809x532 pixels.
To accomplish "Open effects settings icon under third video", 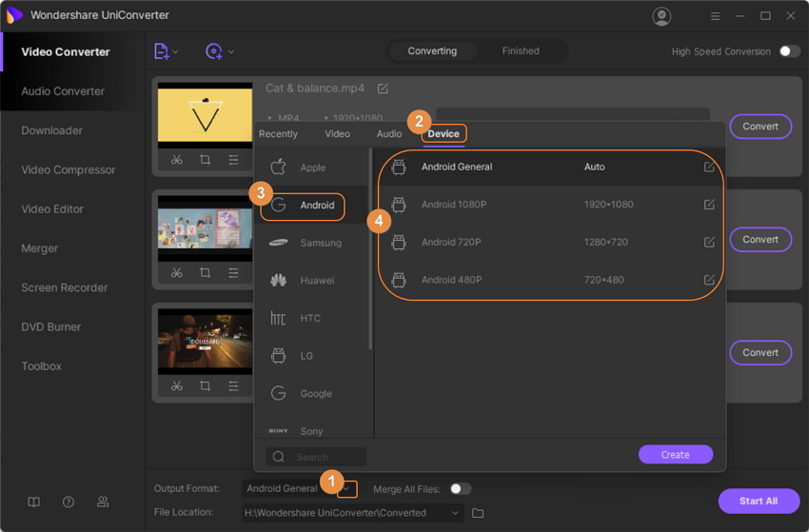I will (233, 385).
